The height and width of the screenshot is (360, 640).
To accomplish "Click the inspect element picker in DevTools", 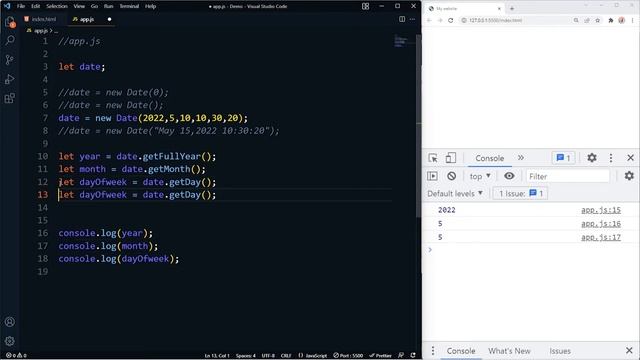I will coord(433,158).
